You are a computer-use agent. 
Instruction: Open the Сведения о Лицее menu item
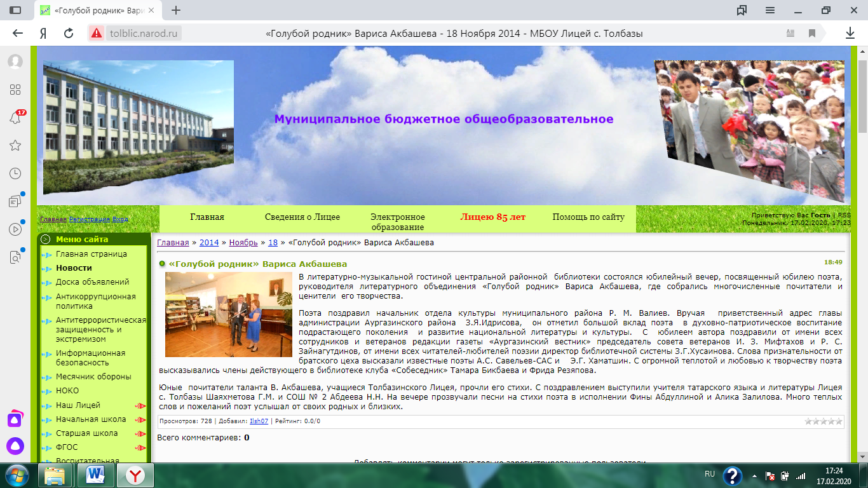302,217
